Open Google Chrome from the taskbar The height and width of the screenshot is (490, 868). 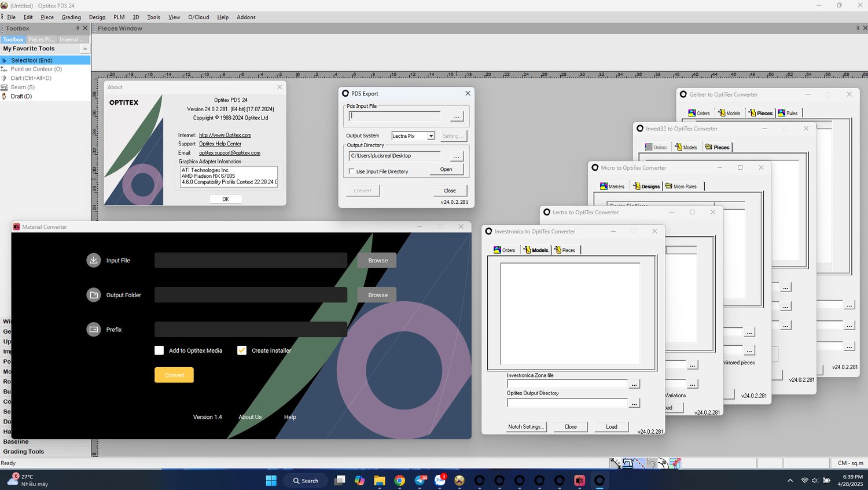[x=399, y=480]
